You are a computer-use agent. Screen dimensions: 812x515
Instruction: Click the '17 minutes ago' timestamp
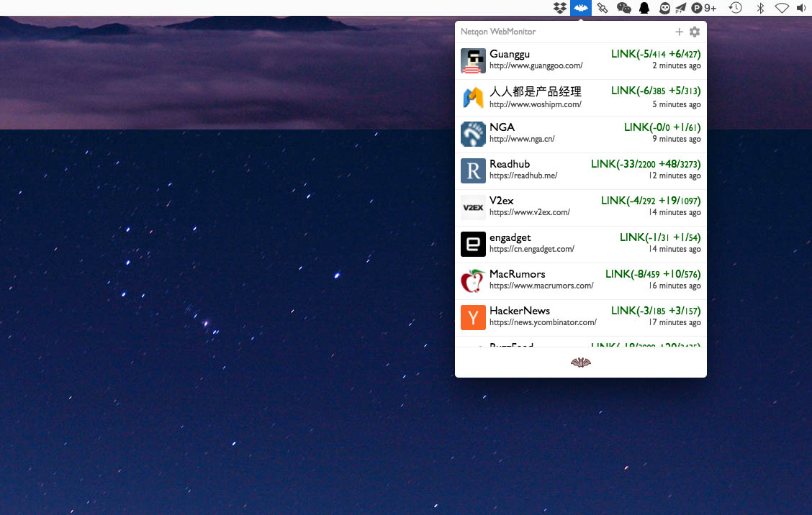click(x=675, y=322)
